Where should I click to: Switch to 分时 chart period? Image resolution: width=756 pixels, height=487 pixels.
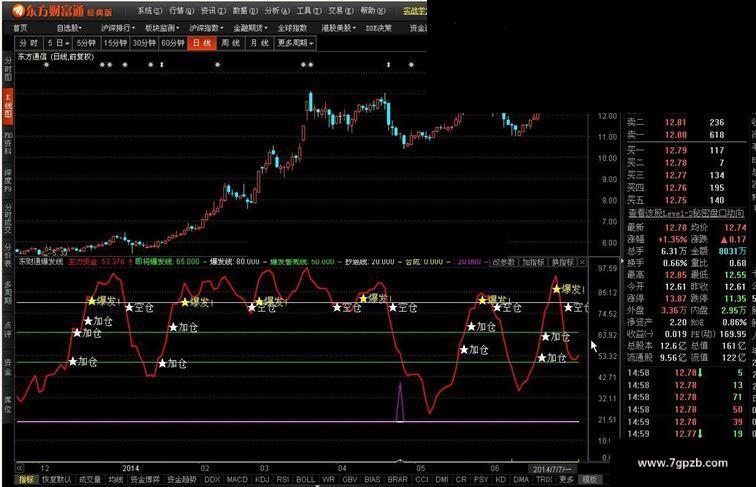point(28,43)
